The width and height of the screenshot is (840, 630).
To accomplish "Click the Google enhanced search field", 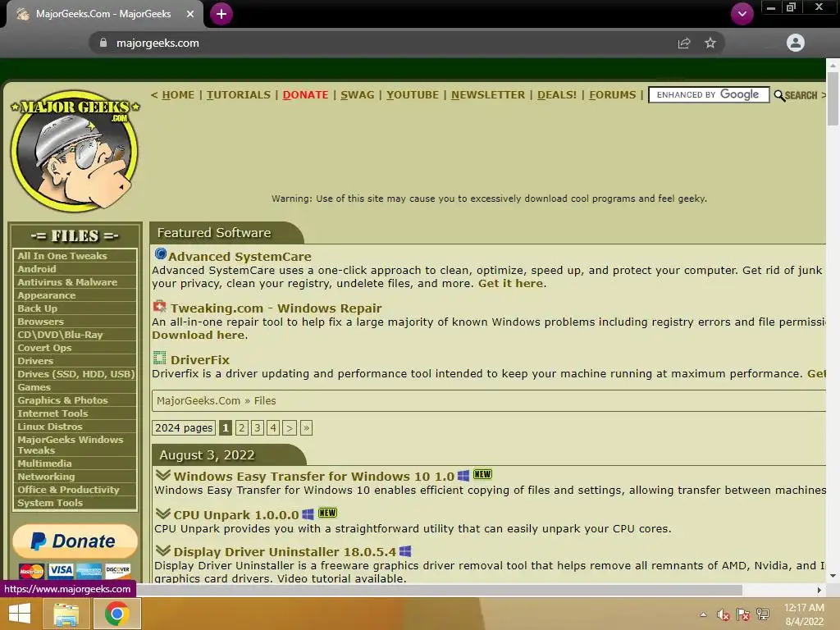I will [709, 95].
